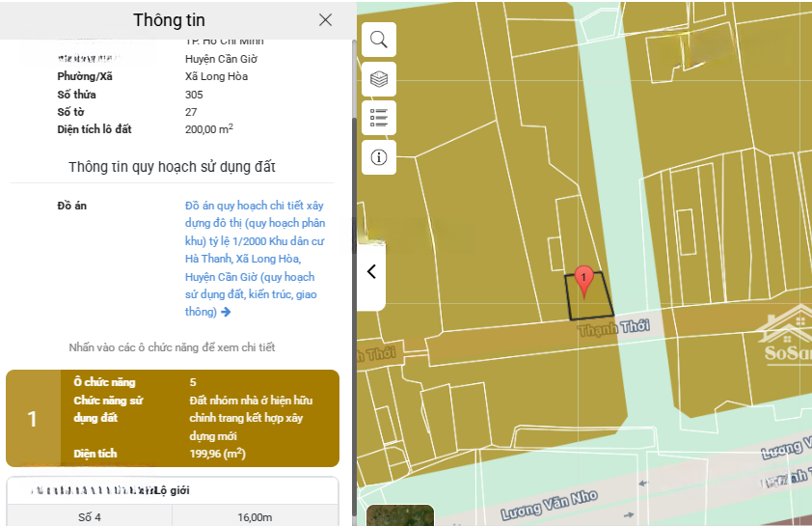
Task: Open the map search tool
Action: (378, 40)
